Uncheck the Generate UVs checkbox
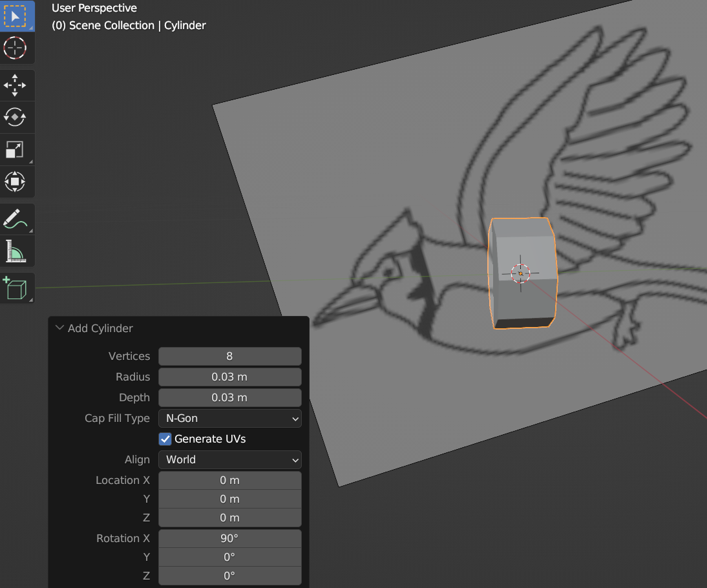 pyautogui.click(x=165, y=439)
